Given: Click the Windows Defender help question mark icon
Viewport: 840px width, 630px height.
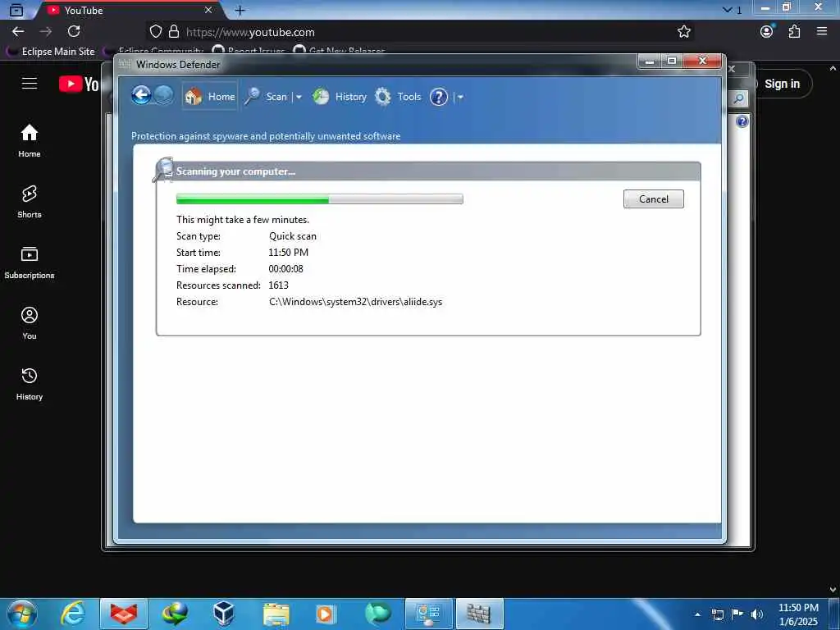Looking at the screenshot, I should [438, 97].
